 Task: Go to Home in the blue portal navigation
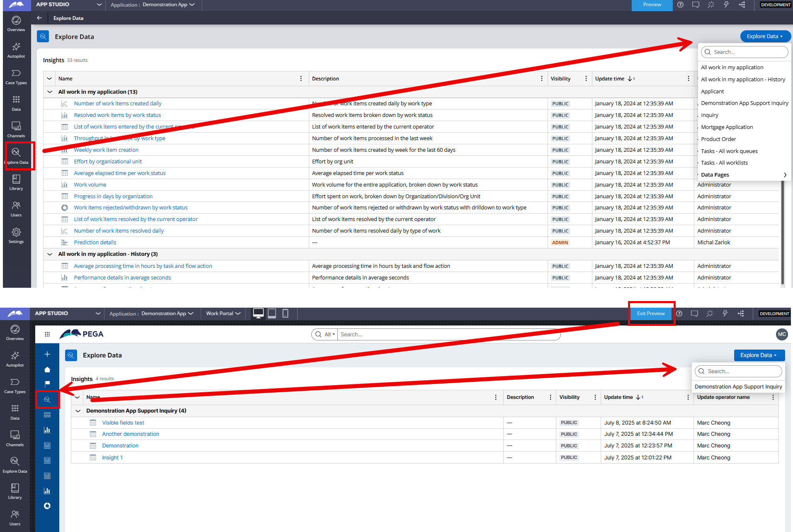pyautogui.click(x=47, y=369)
